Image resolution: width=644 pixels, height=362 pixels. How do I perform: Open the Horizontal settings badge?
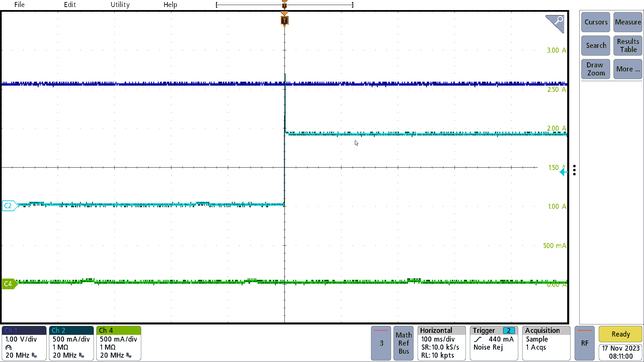[x=442, y=343]
